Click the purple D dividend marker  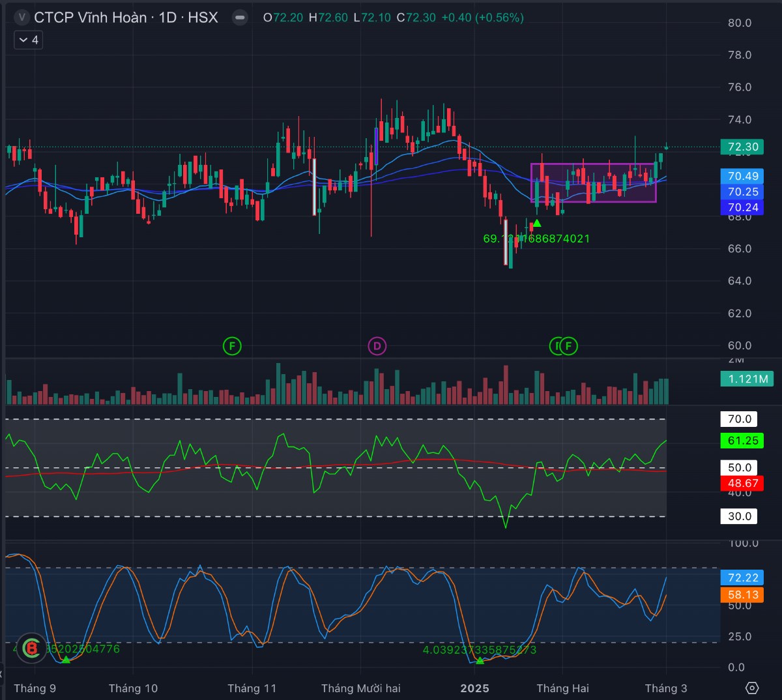[x=377, y=345]
